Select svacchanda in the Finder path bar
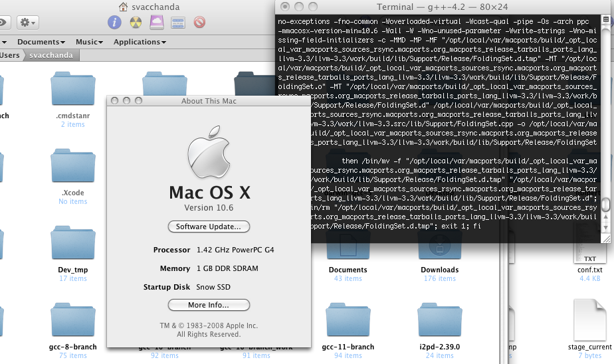The image size is (614, 364). 51,55
